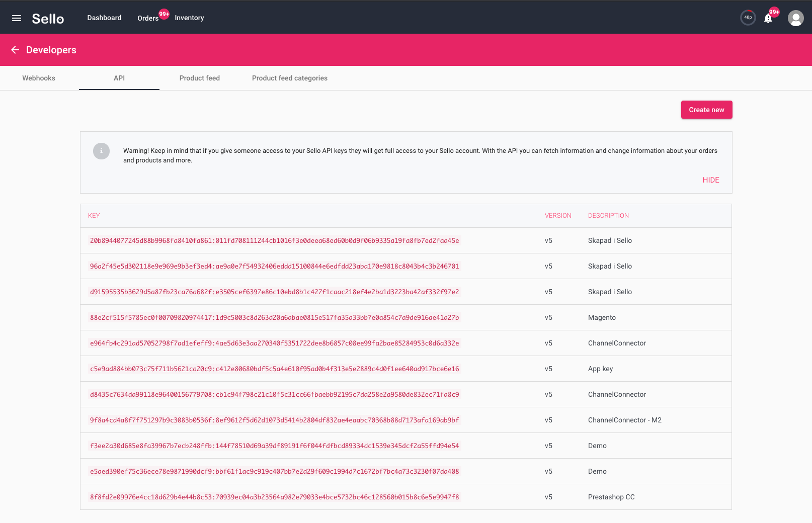Click the Magento description

tap(602, 318)
